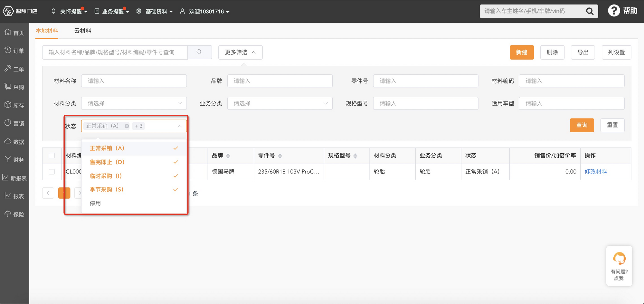Open the 订单 orders sidebar icon
Screen dimensions: 644x304
(x=8, y=50)
